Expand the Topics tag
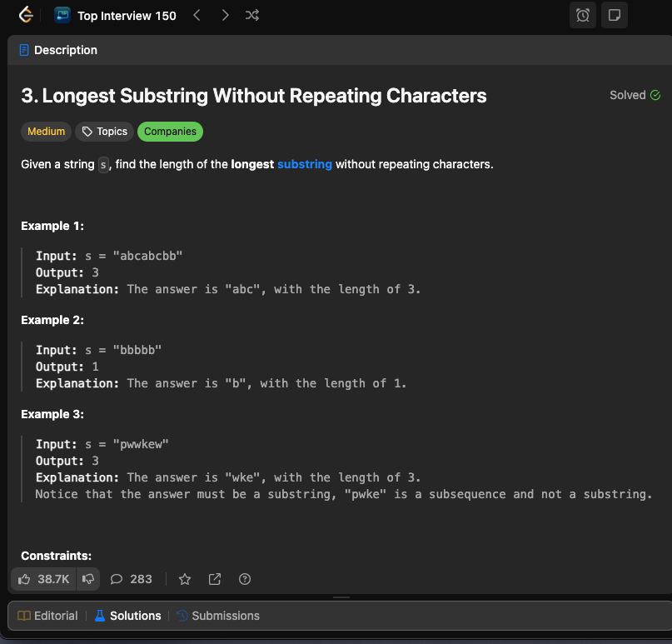Image resolution: width=672 pixels, height=644 pixels. pyautogui.click(x=105, y=131)
